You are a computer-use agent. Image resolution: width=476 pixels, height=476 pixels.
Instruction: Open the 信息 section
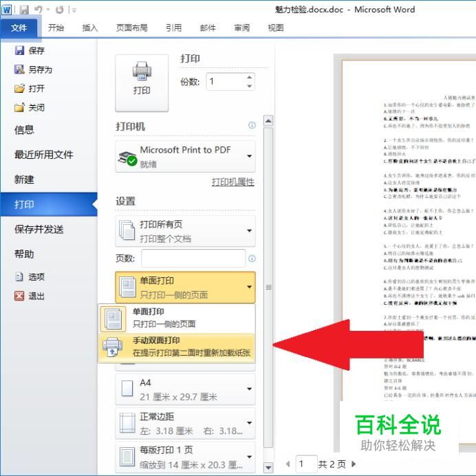[x=24, y=130]
